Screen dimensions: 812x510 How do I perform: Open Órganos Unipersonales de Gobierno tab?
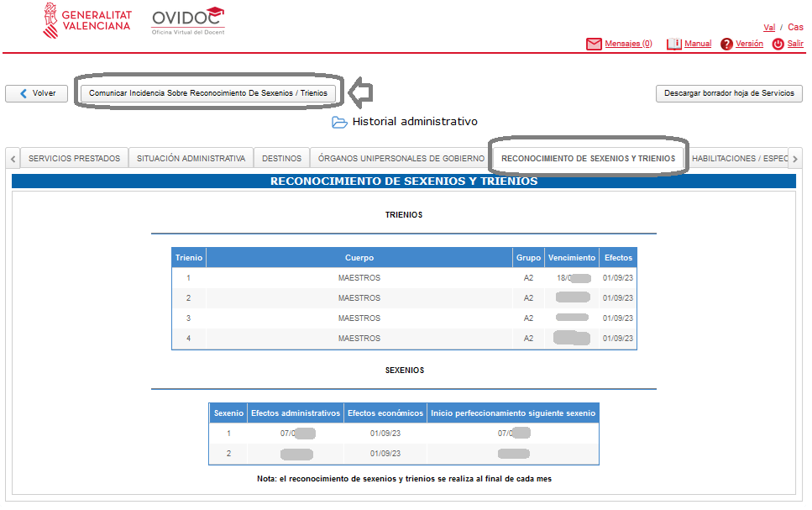coord(401,158)
